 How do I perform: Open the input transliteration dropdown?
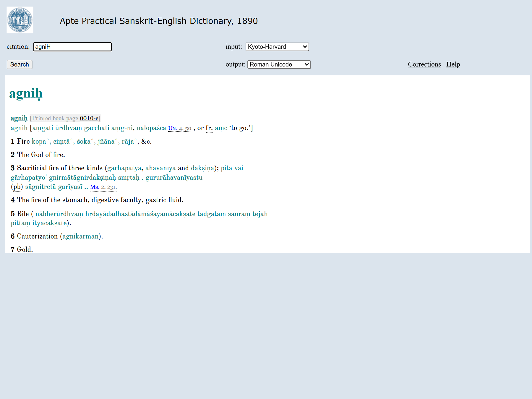[x=277, y=47]
